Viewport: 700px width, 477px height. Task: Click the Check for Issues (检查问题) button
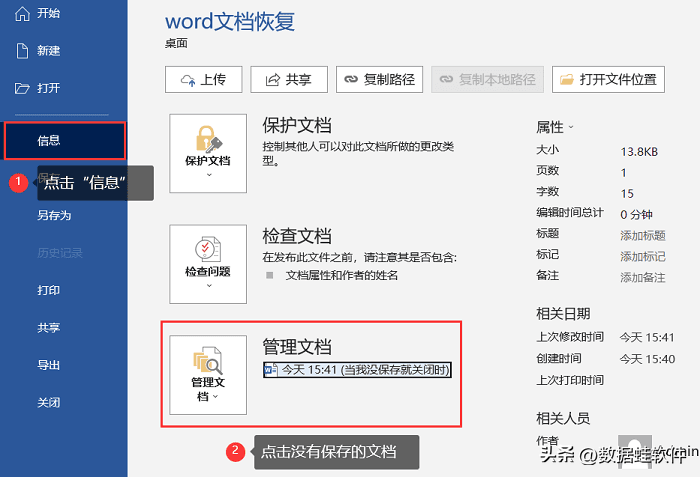pyautogui.click(x=208, y=263)
